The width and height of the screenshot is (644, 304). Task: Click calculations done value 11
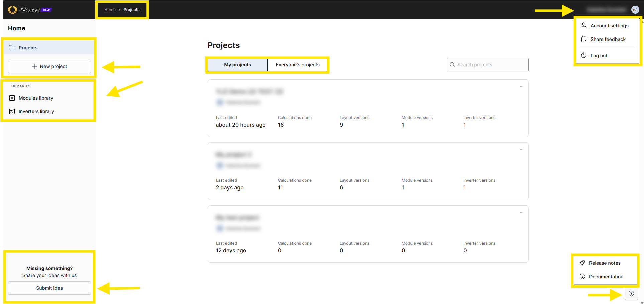[x=280, y=187]
